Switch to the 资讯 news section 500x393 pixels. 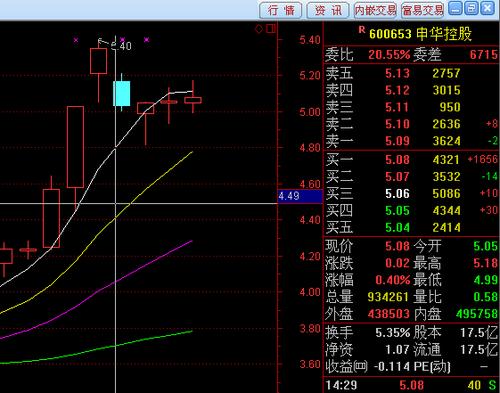[x=328, y=10]
